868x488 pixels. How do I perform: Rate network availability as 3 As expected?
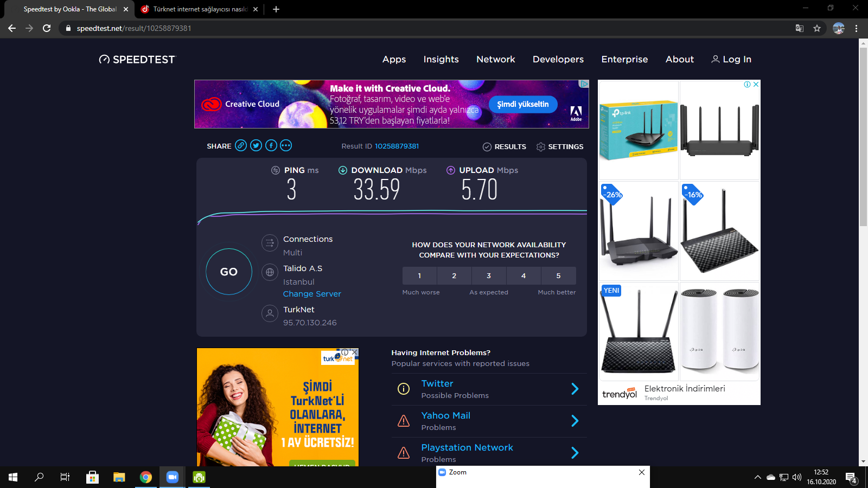click(489, 275)
